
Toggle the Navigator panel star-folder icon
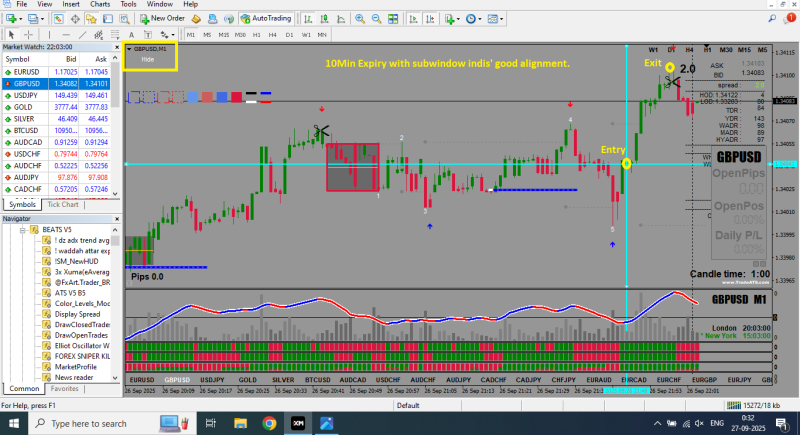(91, 19)
